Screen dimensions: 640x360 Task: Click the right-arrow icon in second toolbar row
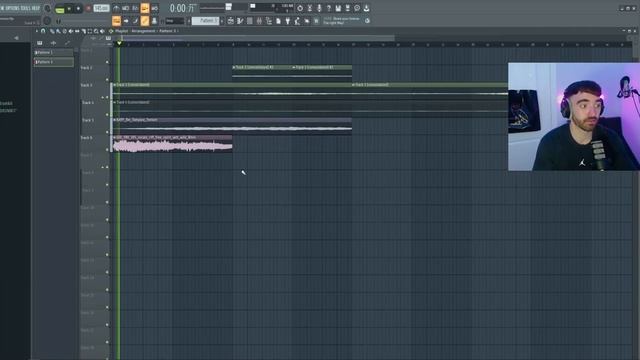[x=126, y=21]
